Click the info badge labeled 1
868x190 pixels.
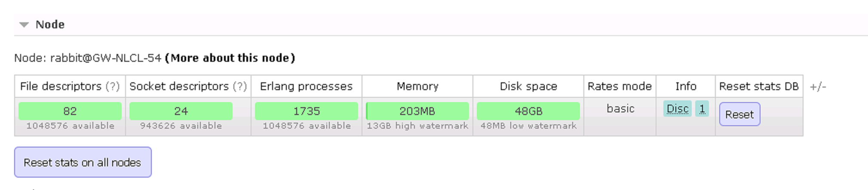click(702, 109)
